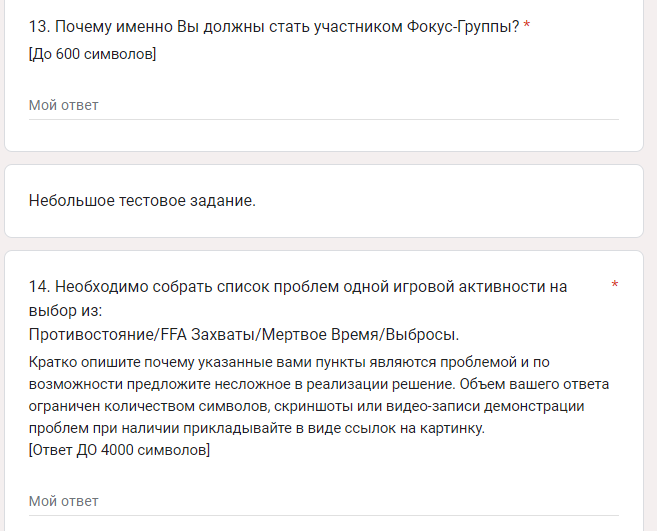Click the red asterisk next to question 13
Image resolution: width=657 pixels, height=531 pixels.
point(527,25)
